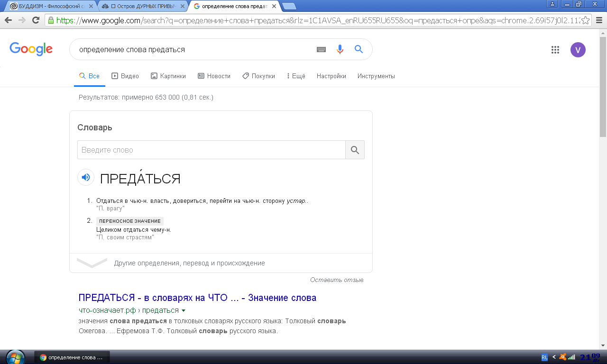This screenshot has height=364, width=607.
Task: Open the on-screen keyboard icon in search box
Action: click(321, 49)
